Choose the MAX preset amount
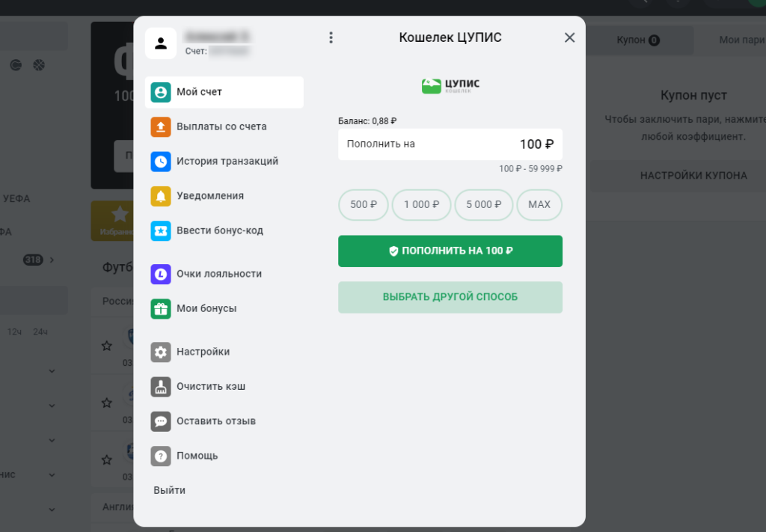Image resolution: width=766 pixels, height=532 pixels. pyautogui.click(x=539, y=205)
